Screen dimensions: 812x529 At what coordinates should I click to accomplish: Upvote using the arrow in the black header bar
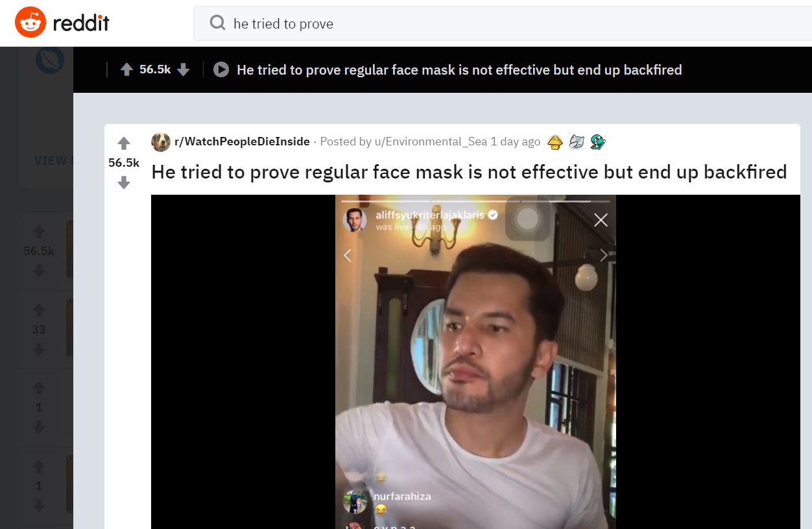[127, 69]
